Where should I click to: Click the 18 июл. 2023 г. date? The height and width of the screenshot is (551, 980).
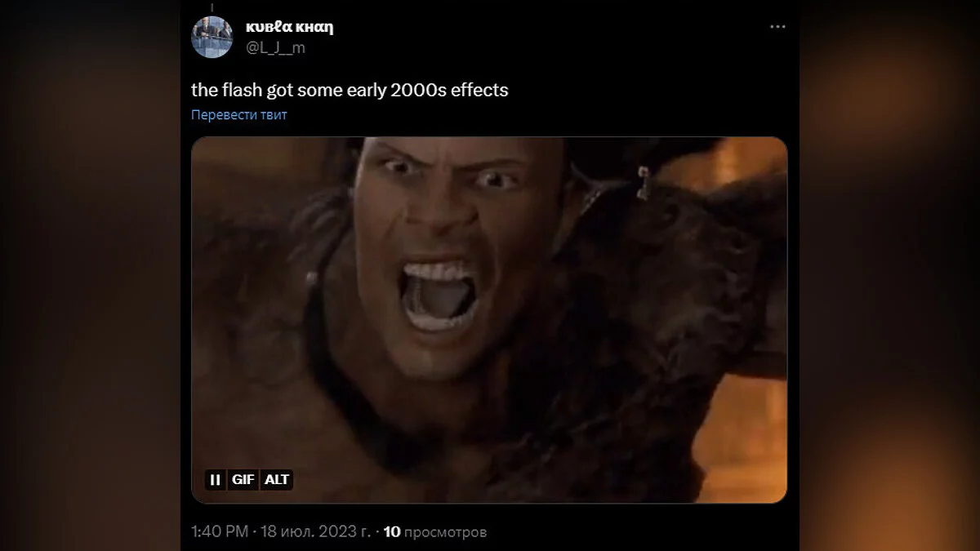coord(315,532)
